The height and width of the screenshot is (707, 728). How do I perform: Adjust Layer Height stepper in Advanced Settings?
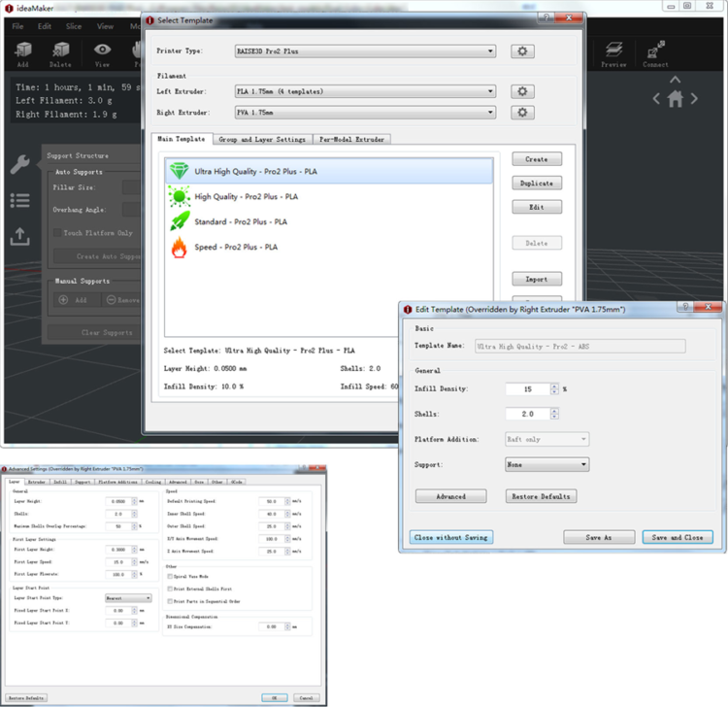(134, 501)
